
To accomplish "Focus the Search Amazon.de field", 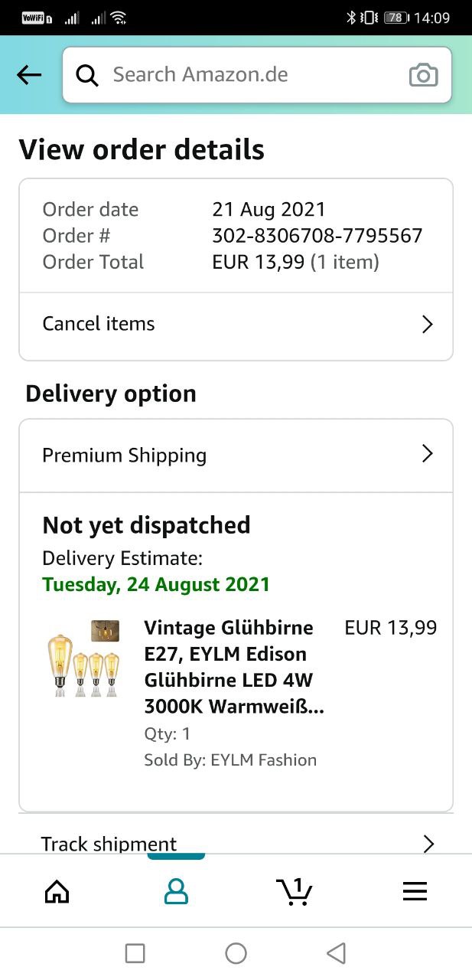I will tap(252, 75).
